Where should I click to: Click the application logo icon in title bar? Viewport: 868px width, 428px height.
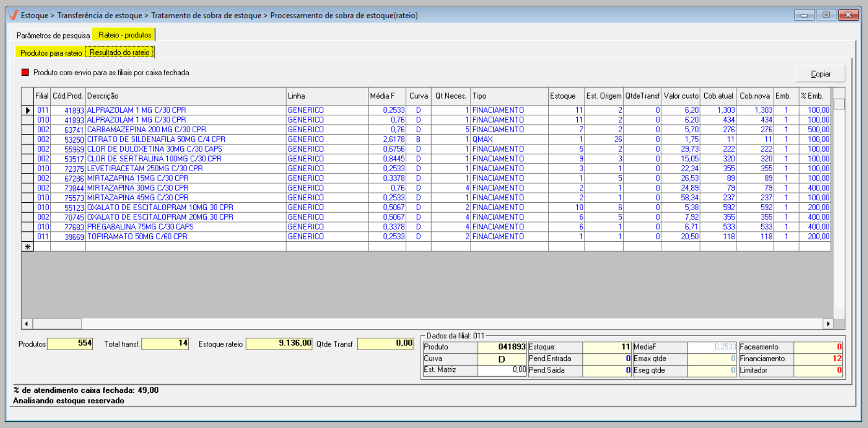click(x=13, y=15)
